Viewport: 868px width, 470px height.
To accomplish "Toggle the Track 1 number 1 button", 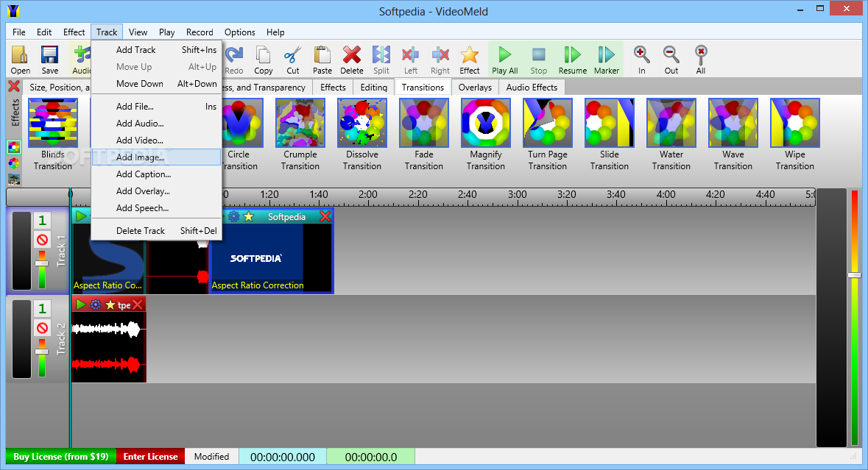I will pos(42,221).
